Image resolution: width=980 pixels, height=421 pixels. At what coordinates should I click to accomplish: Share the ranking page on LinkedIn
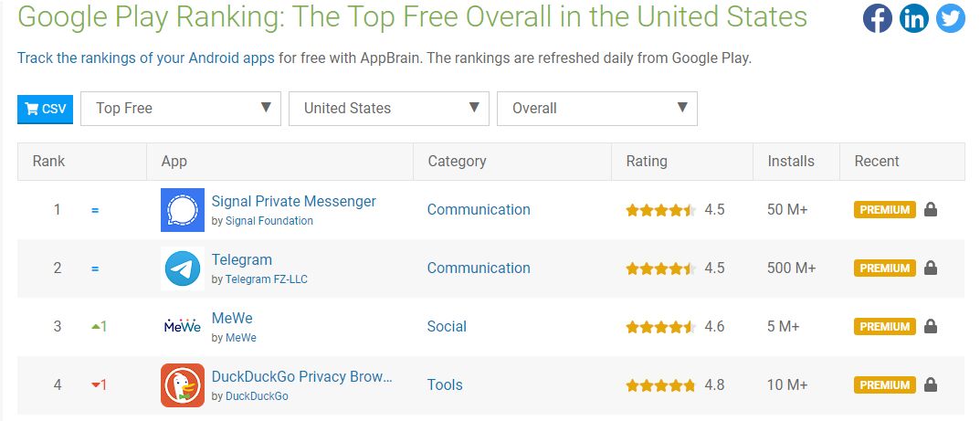point(913,19)
